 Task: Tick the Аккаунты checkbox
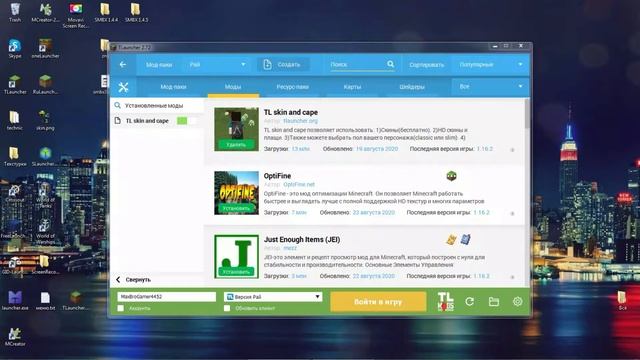pyautogui.click(x=120, y=308)
